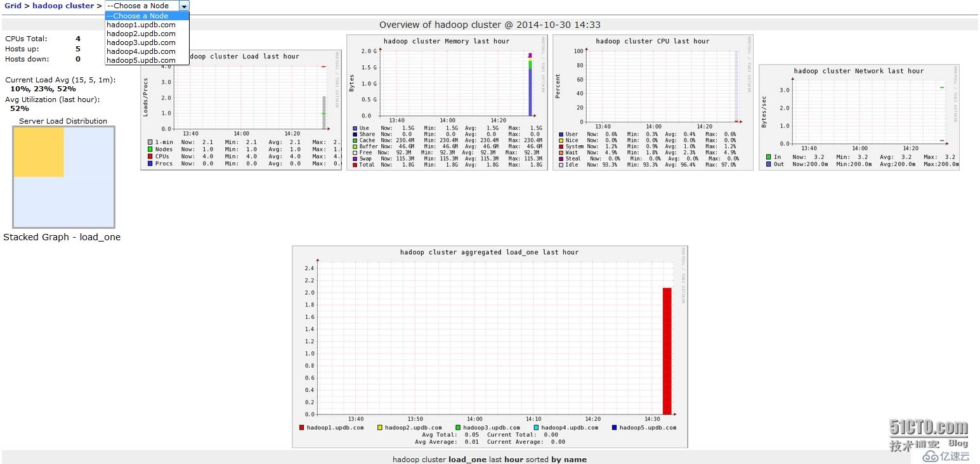This screenshot has height=464, width=980.
Task: Click the CPUs Total label
Action: pos(26,39)
